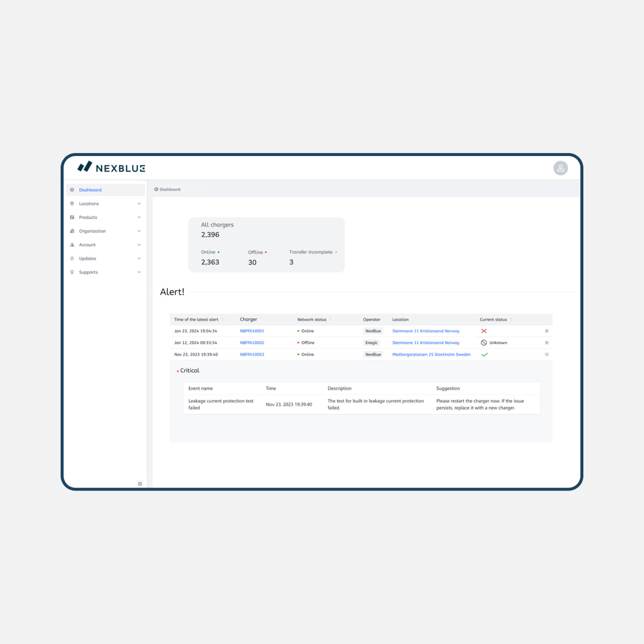Open the Dashboard breadcrumb tab
644x644 pixels.
pos(168,190)
